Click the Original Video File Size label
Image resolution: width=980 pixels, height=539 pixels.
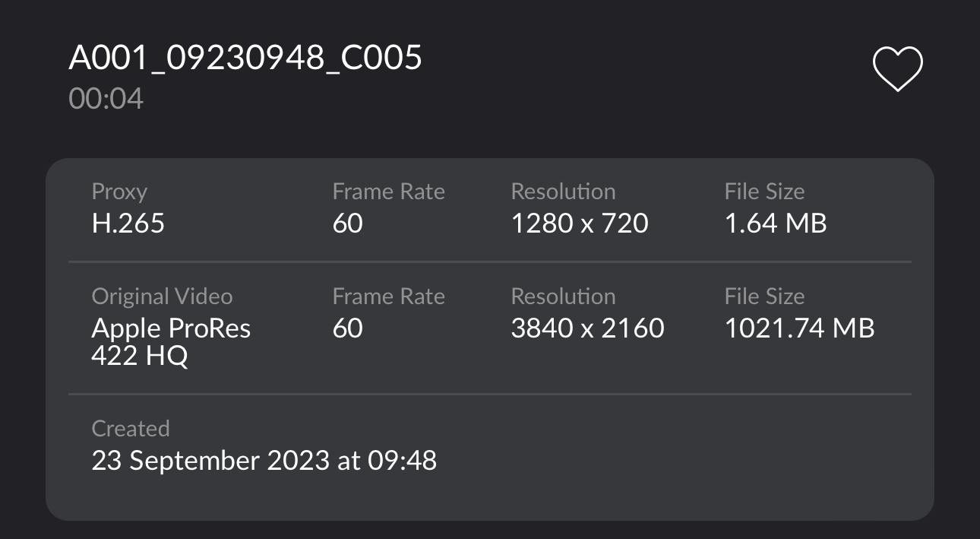(x=764, y=296)
